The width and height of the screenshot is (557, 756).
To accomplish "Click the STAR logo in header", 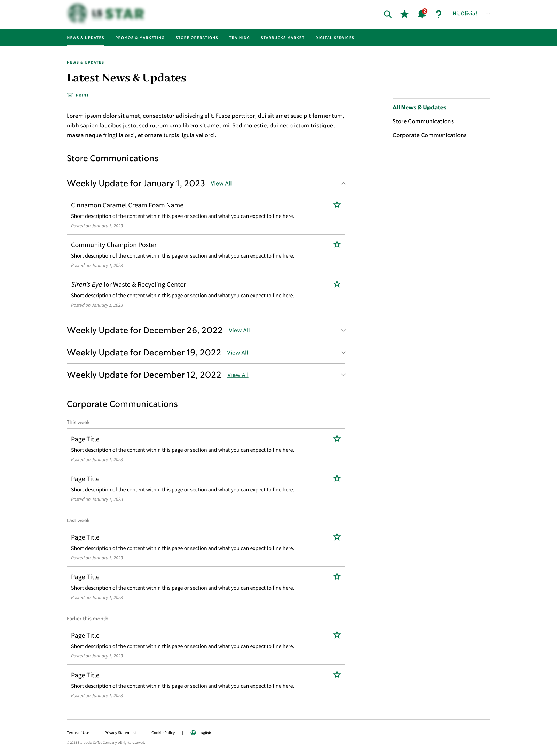I will pyautogui.click(x=106, y=14).
